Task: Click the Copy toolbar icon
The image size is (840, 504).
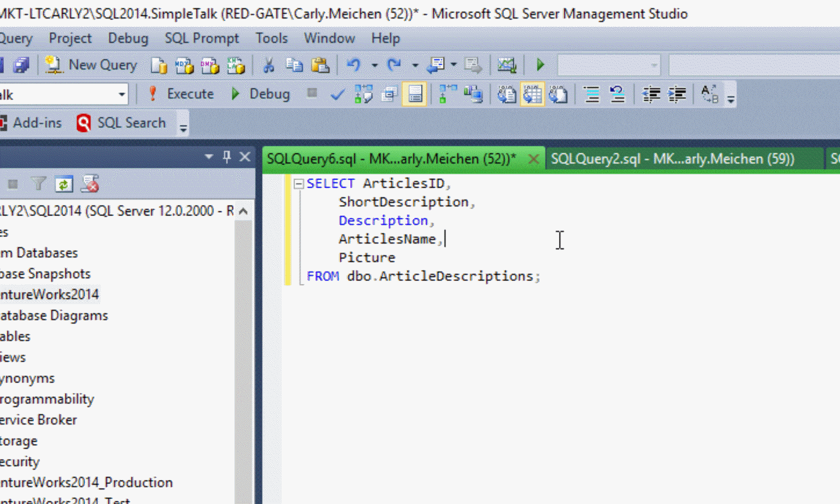Action: (x=294, y=65)
